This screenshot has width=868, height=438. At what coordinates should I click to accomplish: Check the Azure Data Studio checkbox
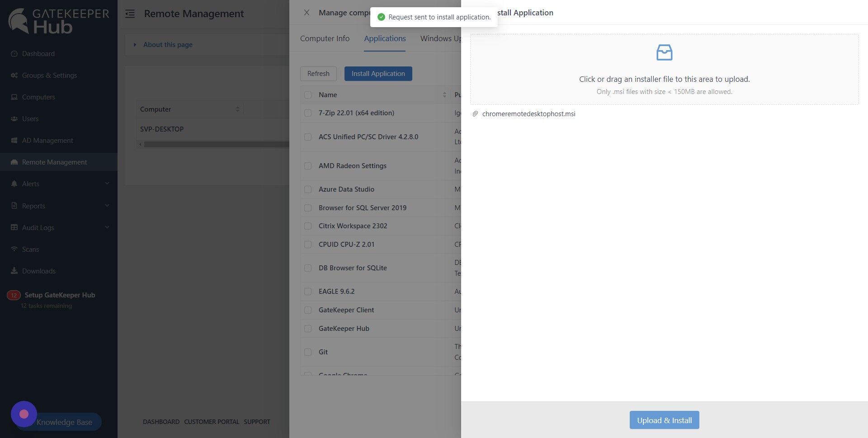(x=308, y=189)
